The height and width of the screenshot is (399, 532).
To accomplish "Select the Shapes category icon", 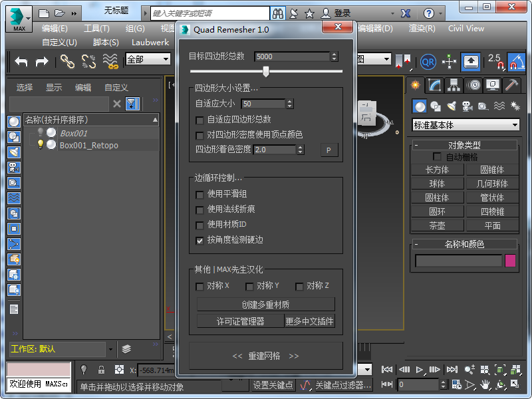I will click(x=436, y=106).
